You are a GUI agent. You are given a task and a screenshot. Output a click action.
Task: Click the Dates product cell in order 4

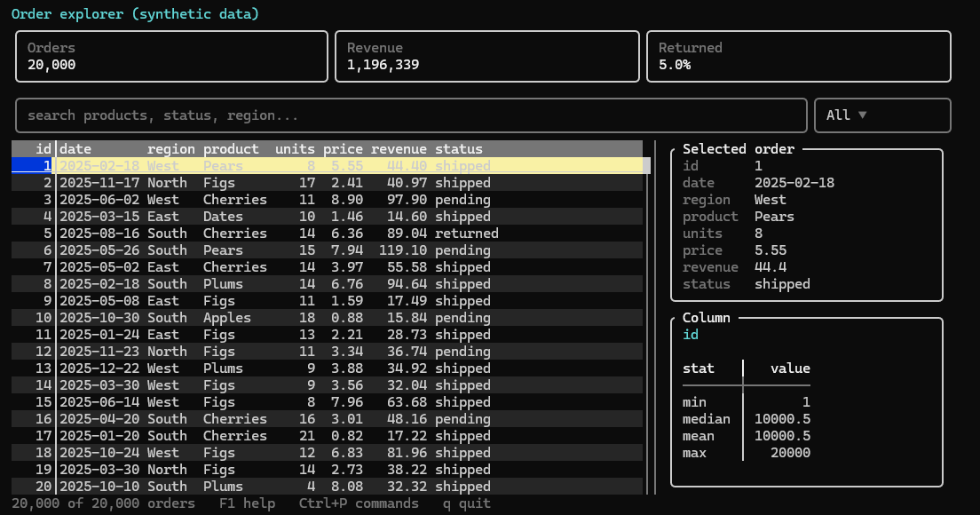pyautogui.click(x=223, y=217)
